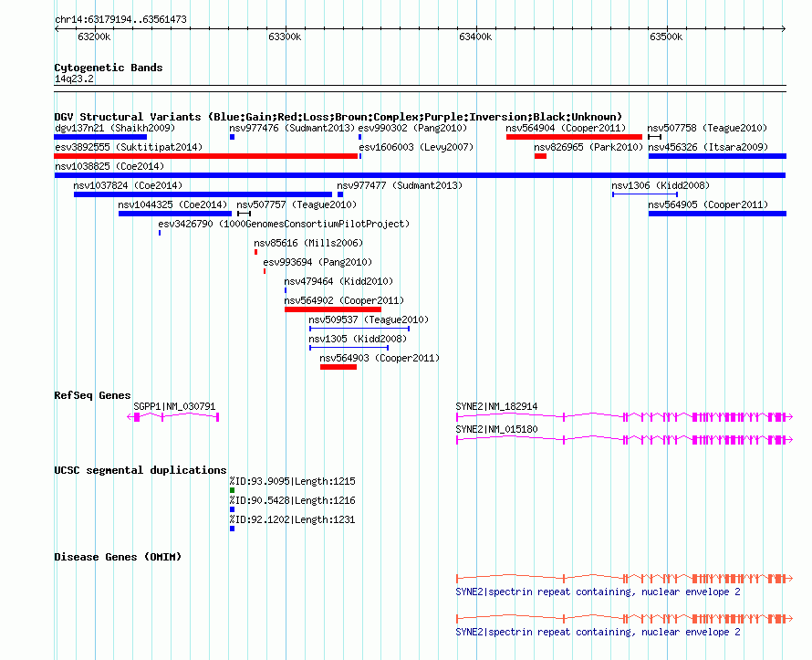Screen dimensions: 812x660
Task: Click the DGV Structural Variants track title
Action: pos(338,117)
